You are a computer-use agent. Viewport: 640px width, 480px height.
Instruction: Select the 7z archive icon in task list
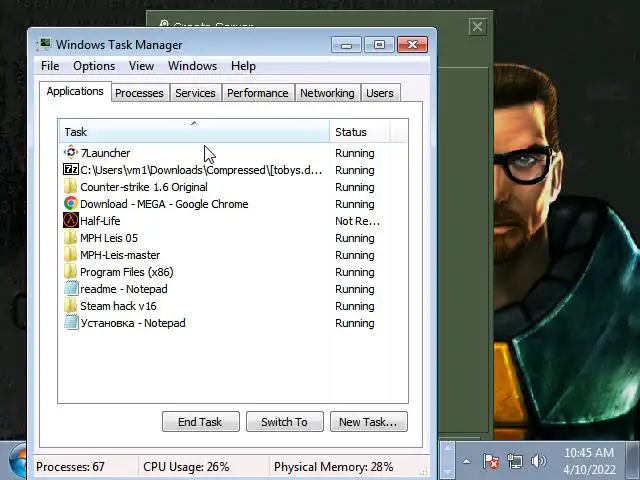click(71, 169)
